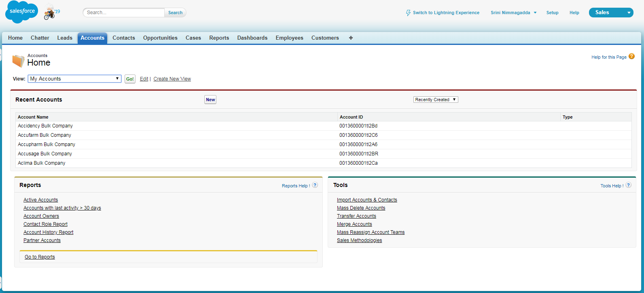Click the orange Help for this Page icon
Image resolution: width=644 pixels, height=293 pixels.
coord(631,57)
